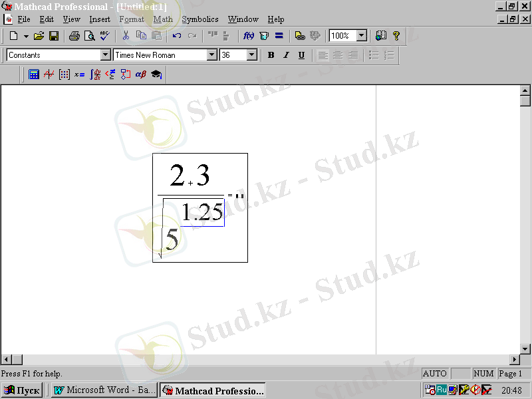This screenshot has height=399, width=532.
Task: Click the vertical scrollbar down arrow
Action: [x=525, y=348]
